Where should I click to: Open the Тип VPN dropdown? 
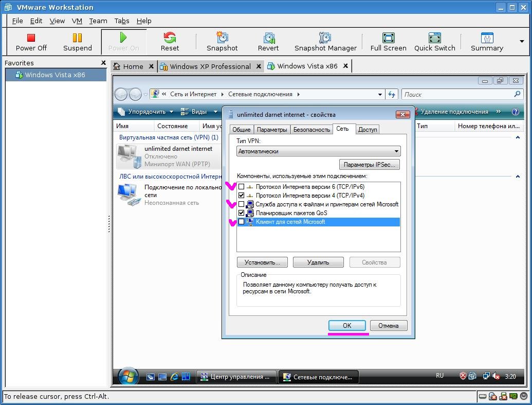318,151
